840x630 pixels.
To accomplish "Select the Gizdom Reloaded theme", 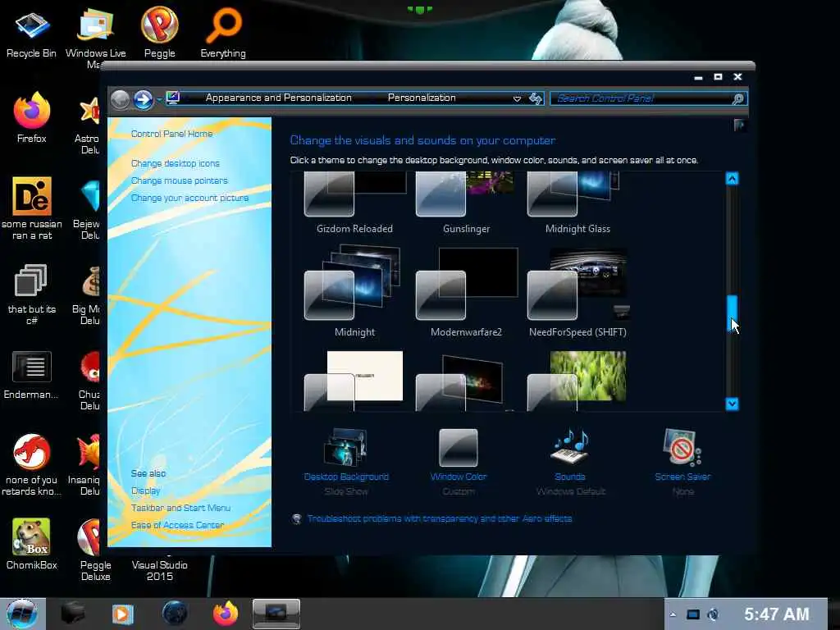I will pyautogui.click(x=354, y=203).
